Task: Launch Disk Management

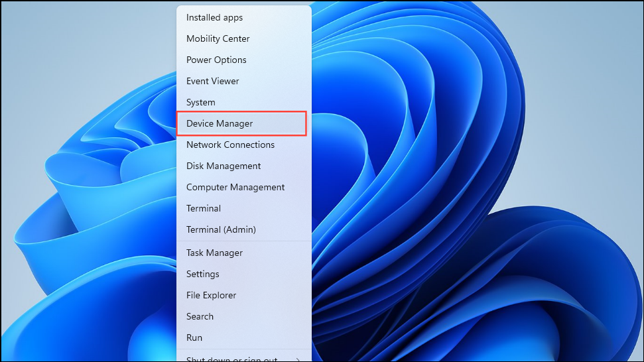Action: pos(244,166)
